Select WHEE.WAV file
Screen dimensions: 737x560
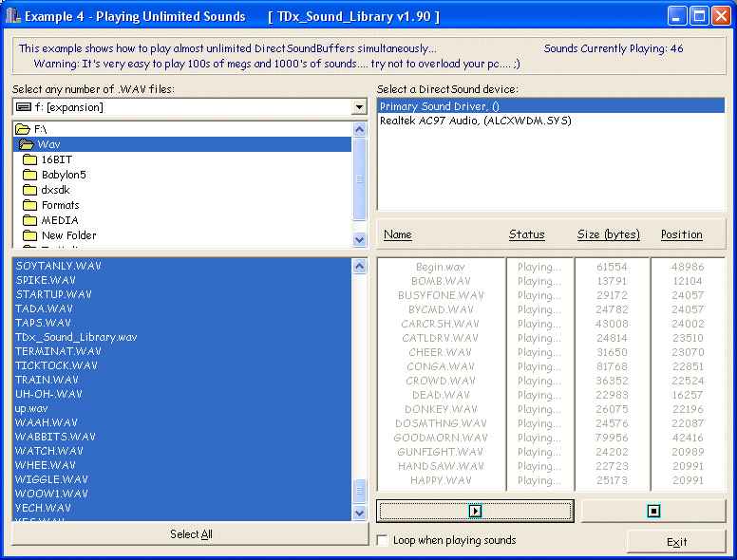182,465
